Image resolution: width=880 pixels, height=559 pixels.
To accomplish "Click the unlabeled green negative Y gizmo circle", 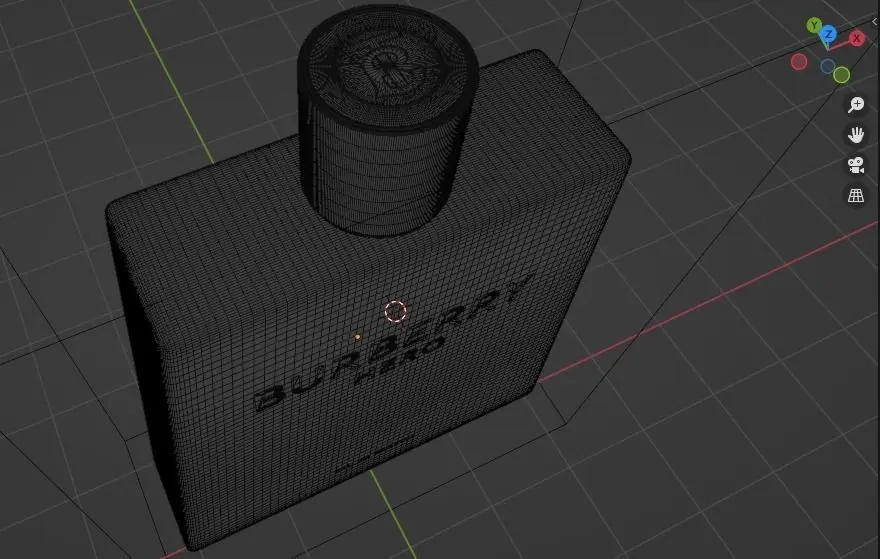I will click(x=841, y=75).
